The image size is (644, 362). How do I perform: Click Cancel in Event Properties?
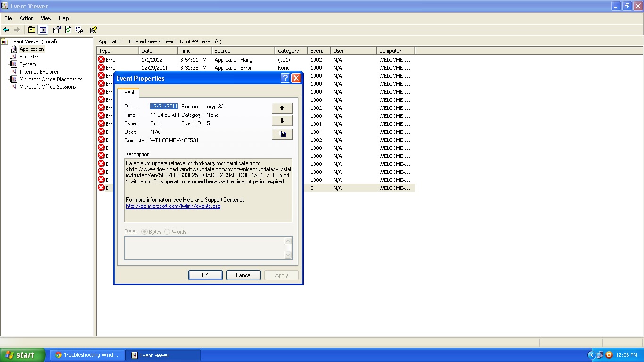(244, 275)
